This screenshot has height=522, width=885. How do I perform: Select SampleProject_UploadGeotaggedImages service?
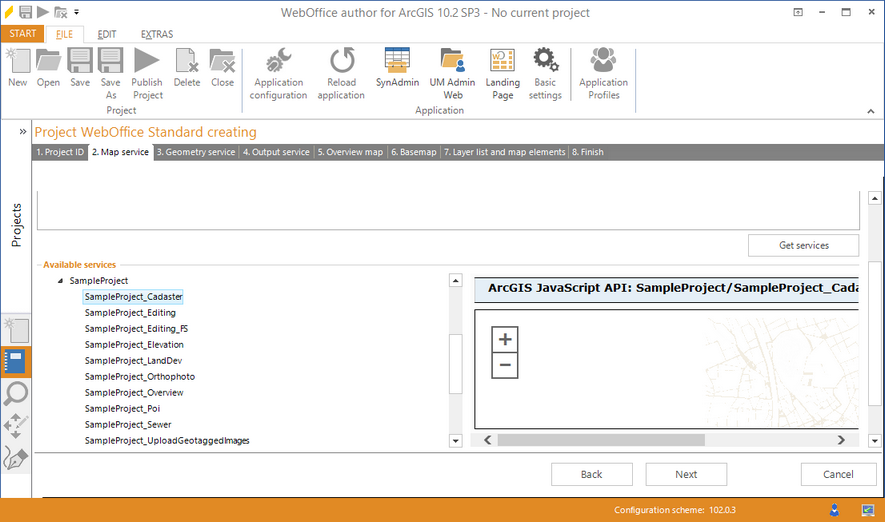[167, 441]
